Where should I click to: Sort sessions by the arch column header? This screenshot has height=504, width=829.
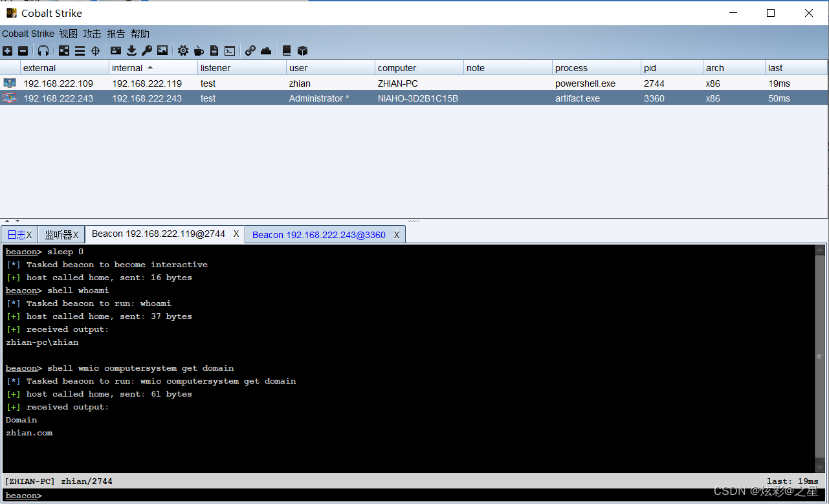[x=734, y=68]
